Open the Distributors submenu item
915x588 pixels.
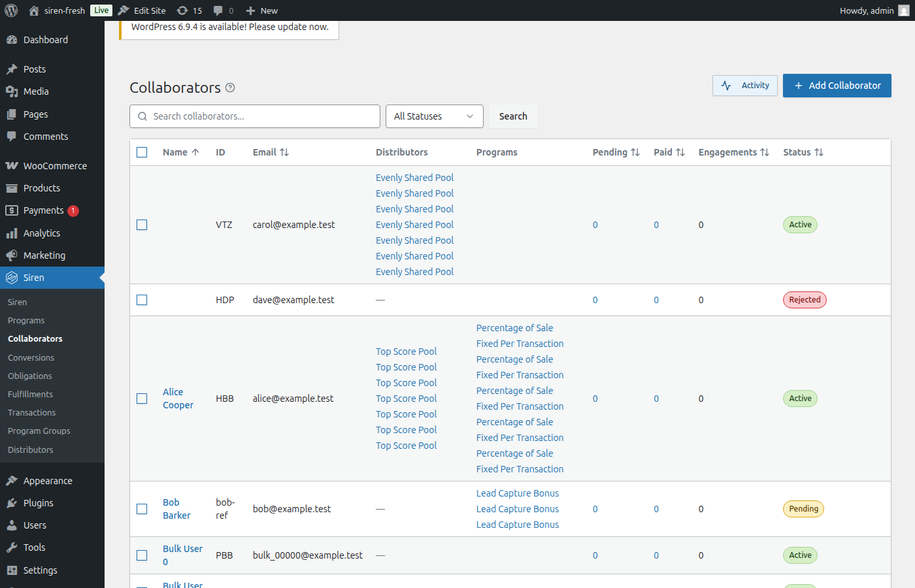(x=30, y=450)
